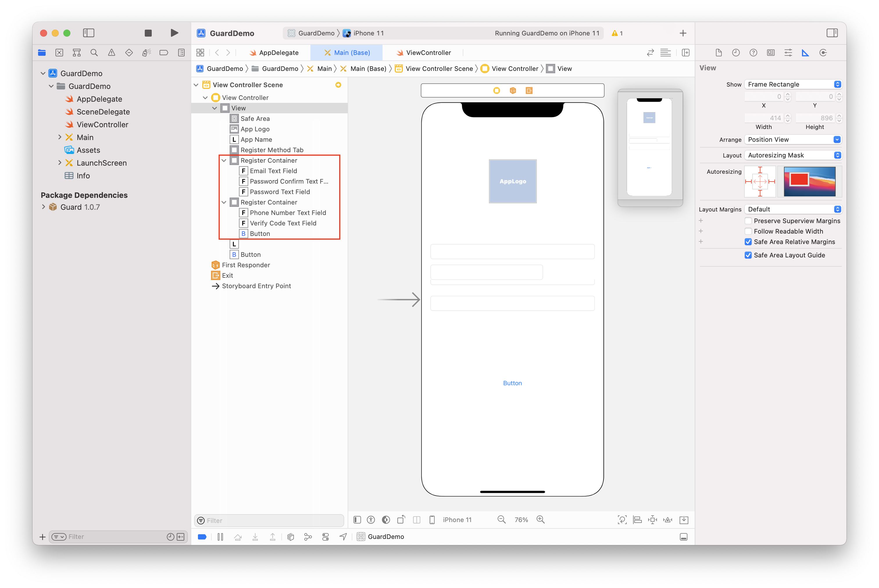Enable Preserve Superview Margins checkbox
The height and width of the screenshot is (588, 879).
748,221
